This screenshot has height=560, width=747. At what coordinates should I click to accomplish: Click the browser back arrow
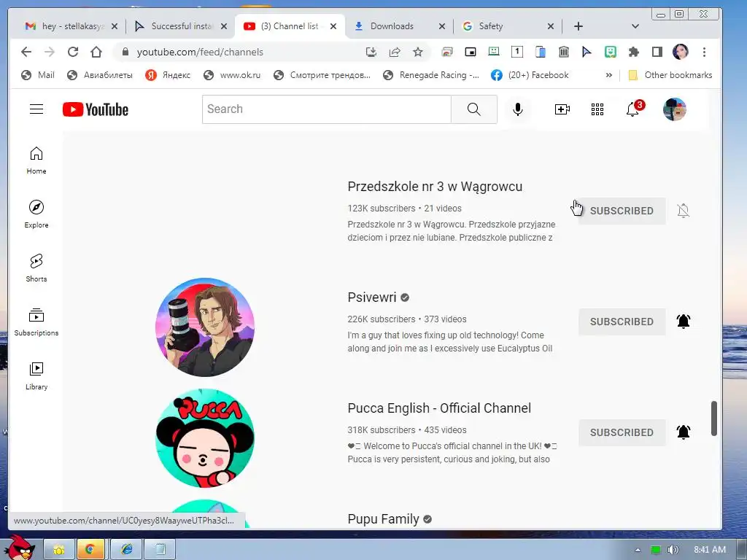pos(26,52)
